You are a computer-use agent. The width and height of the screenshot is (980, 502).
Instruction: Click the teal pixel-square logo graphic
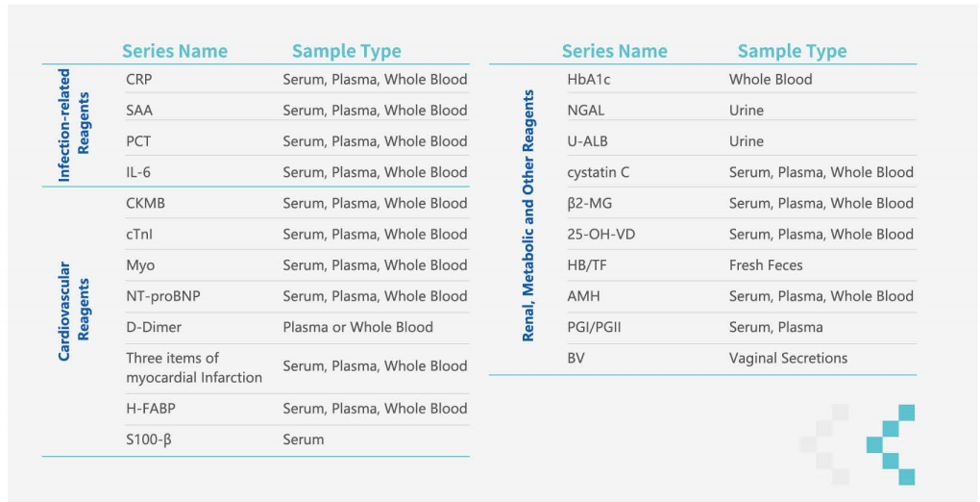tap(891, 444)
